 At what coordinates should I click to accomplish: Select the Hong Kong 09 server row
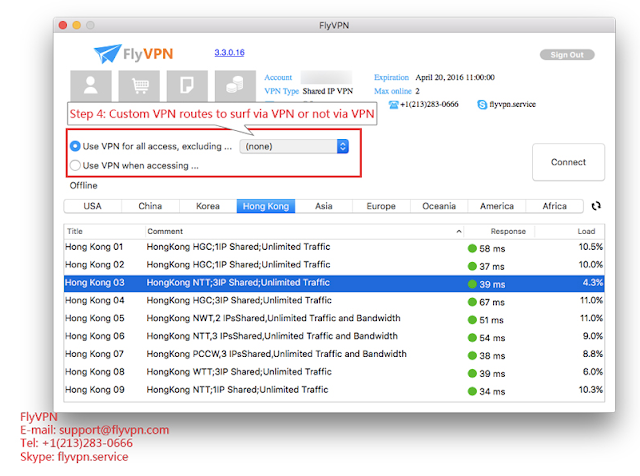pyautogui.click(x=334, y=390)
